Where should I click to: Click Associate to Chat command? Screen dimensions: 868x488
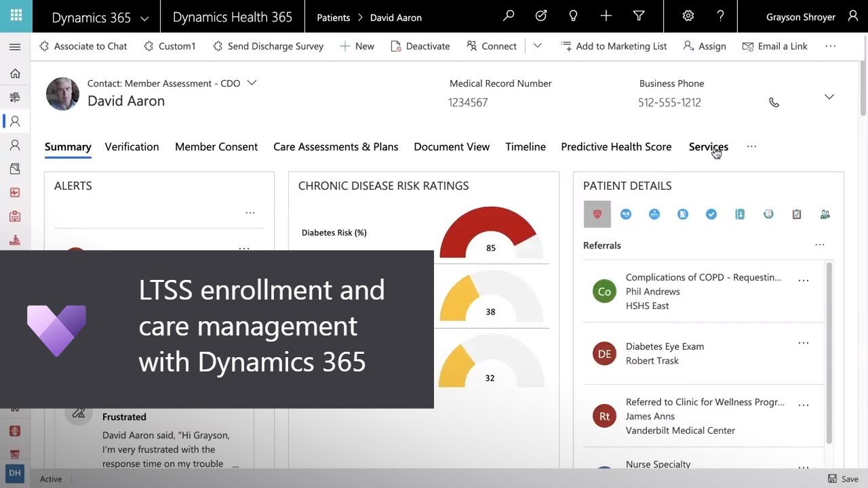point(83,46)
